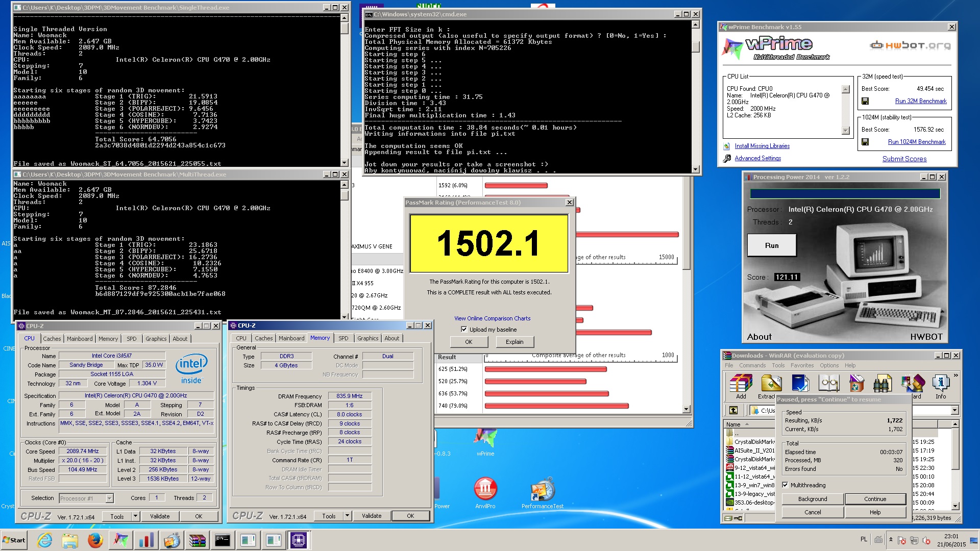This screenshot has width=980, height=551.
Task: Click the WinRAR Find binoculars icon
Action: point(883,383)
